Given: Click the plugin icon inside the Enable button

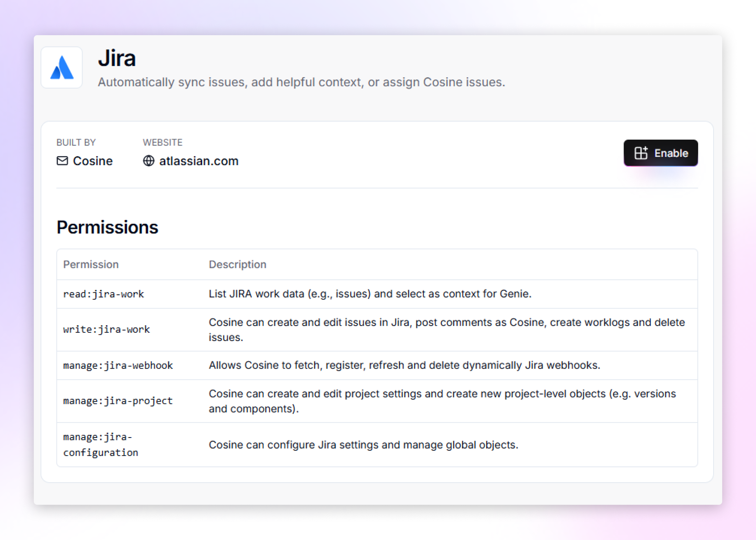Looking at the screenshot, I should pyautogui.click(x=642, y=153).
